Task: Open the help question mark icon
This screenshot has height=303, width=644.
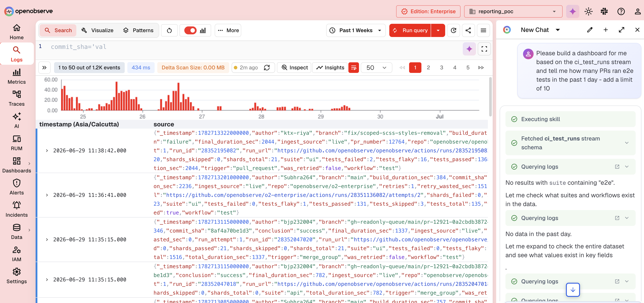Action: tap(621, 11)
